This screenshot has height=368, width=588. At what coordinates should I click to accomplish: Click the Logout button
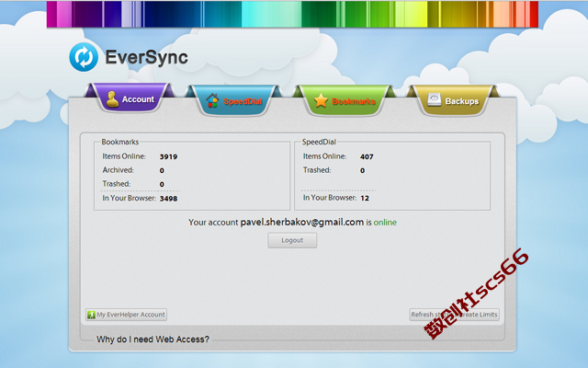point(292,240)
